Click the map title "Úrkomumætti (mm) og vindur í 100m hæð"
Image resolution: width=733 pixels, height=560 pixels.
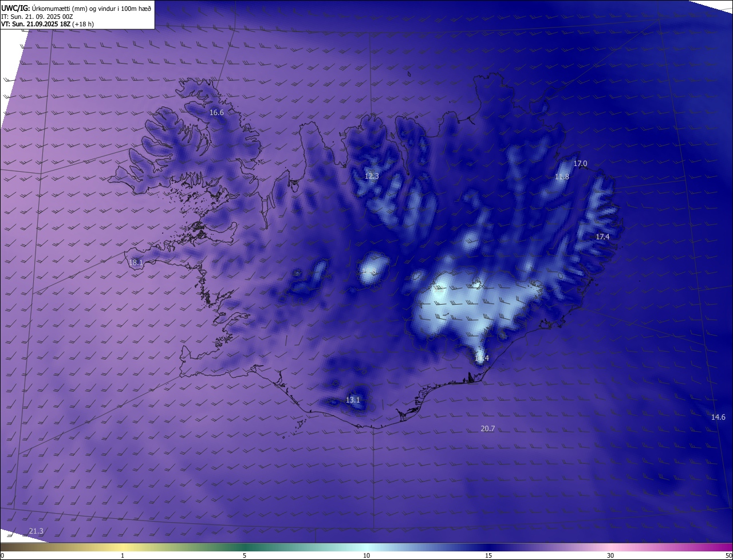tap(90, 7)
